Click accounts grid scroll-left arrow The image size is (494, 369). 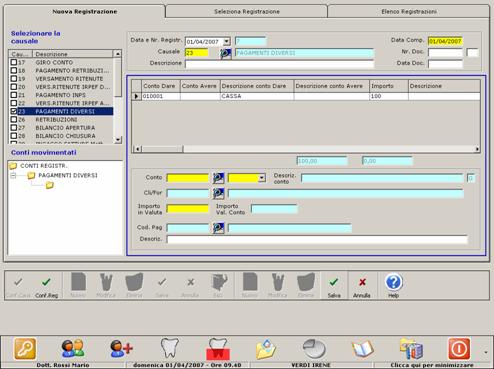point(137,149)
